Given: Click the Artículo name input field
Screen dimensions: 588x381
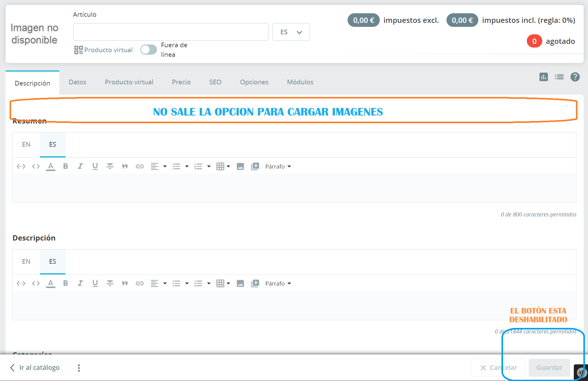Looking at the screenshot, I should tap(171, 32).
